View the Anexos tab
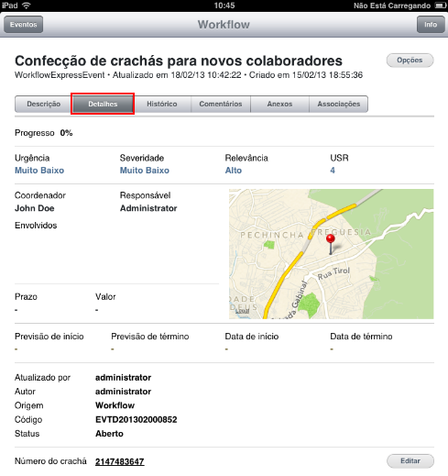Image resolution: width=448 pixels, height=476 pixels. point(279,104)
